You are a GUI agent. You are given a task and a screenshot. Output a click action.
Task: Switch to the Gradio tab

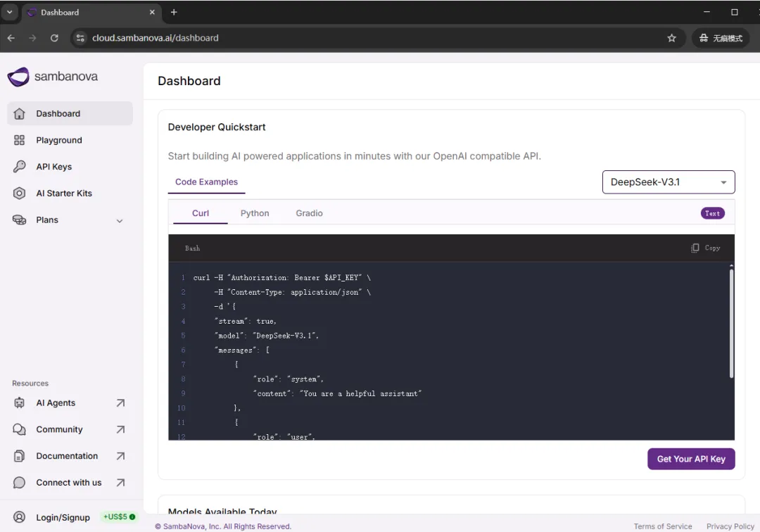click(x=309, y=213)
